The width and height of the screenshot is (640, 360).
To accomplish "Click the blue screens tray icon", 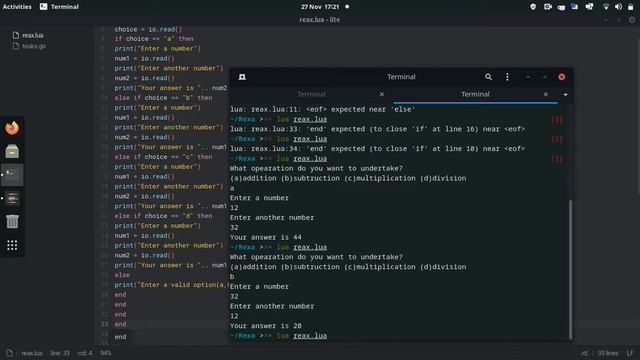I will pos(575,7).
